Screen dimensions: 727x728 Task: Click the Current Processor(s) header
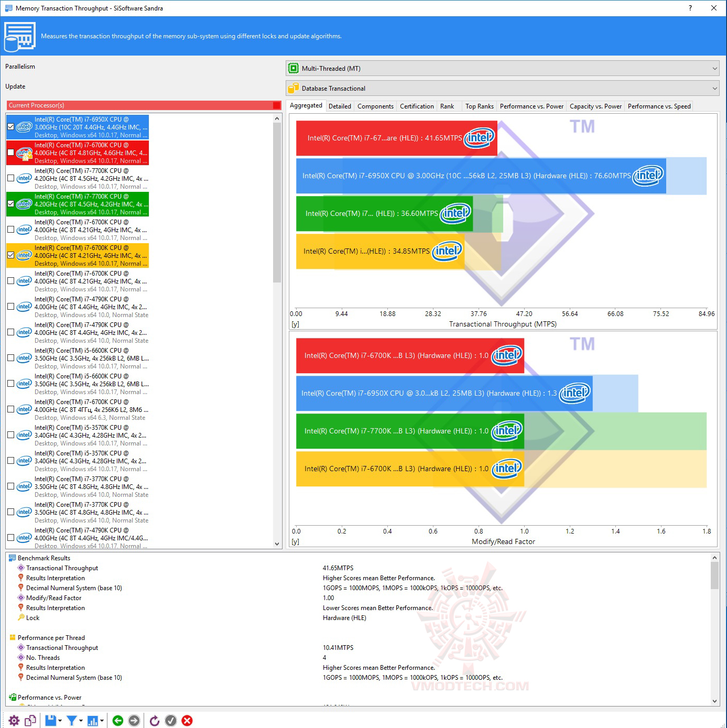144,105
